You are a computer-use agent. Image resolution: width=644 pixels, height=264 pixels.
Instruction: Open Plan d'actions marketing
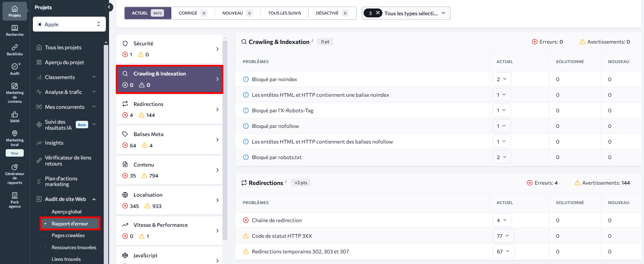[x=61, y=181]
